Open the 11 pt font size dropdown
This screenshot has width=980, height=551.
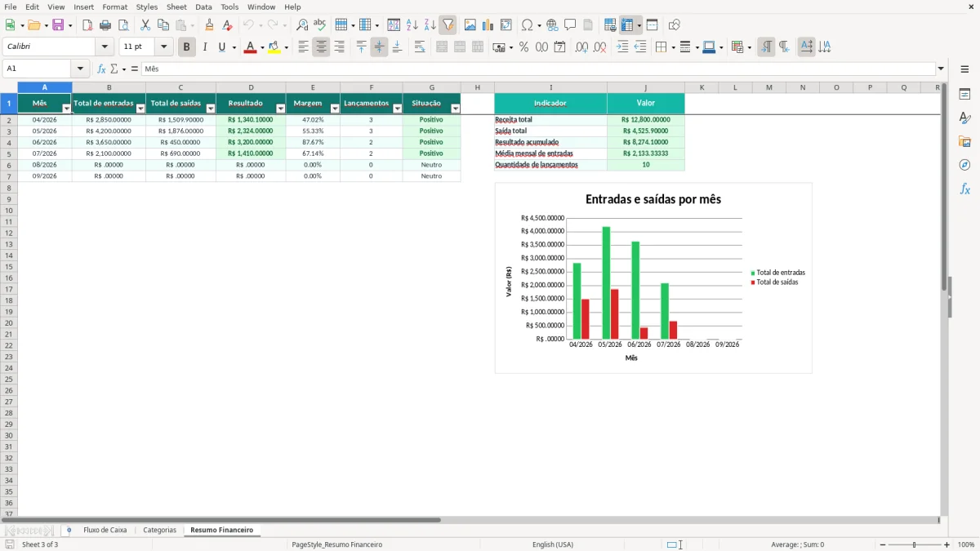click(163, 47)
